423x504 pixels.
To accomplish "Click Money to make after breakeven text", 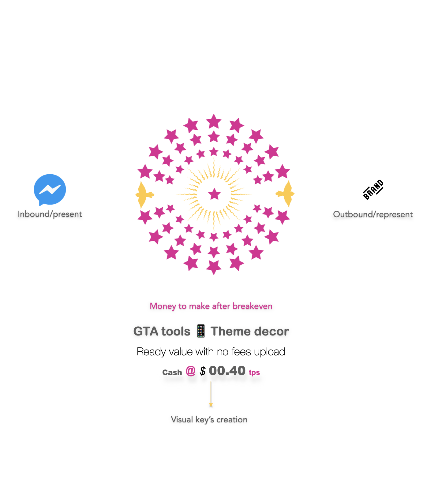I will coord(211,306).
